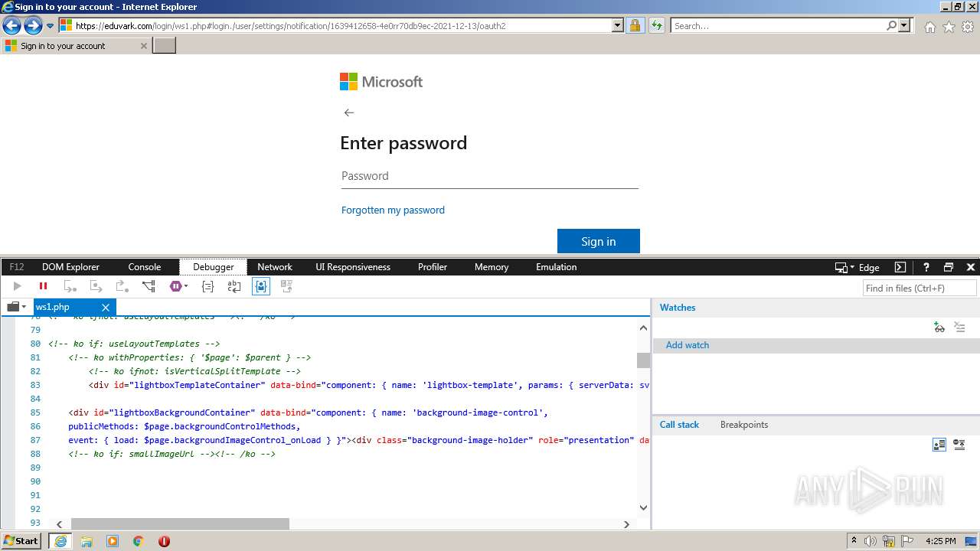Image resolution: width=980 pixels, height=551 pixels.
Task: Select the Call stack panel tab
Action: (x=679, y=425)
